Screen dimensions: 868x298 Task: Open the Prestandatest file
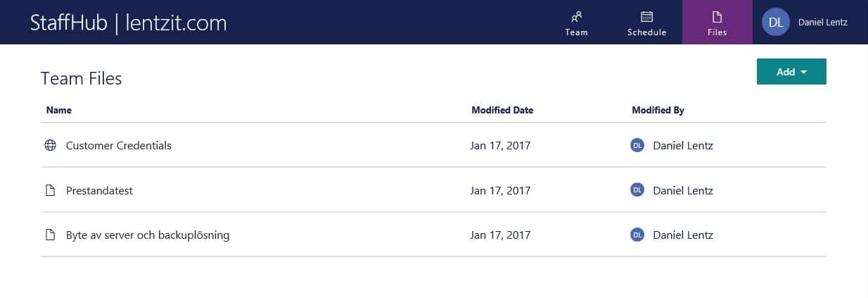(99, 190)
